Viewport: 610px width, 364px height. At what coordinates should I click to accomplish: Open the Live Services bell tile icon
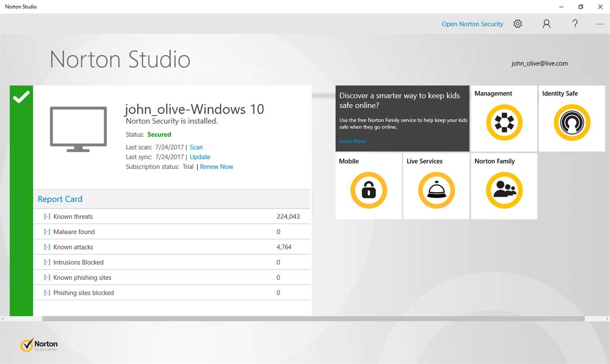pyautogui.click(x=436, y=191)
